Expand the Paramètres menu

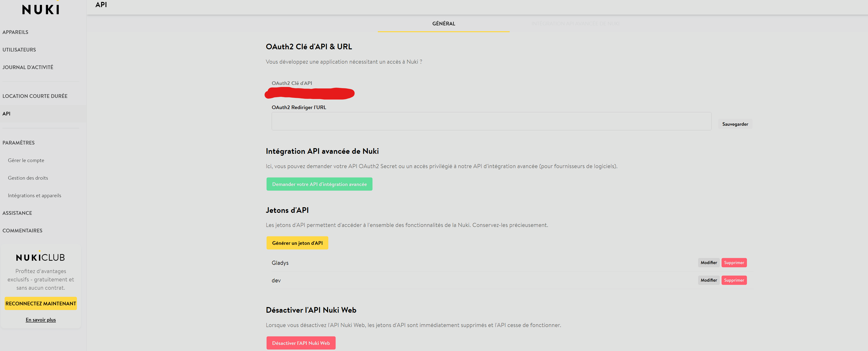(19, 143)
